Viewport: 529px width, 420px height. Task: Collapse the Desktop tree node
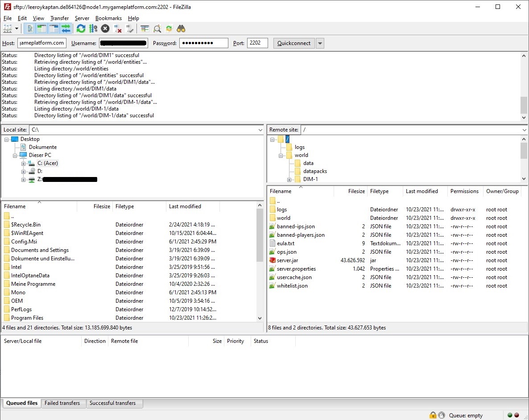click(x=6, y=139)
